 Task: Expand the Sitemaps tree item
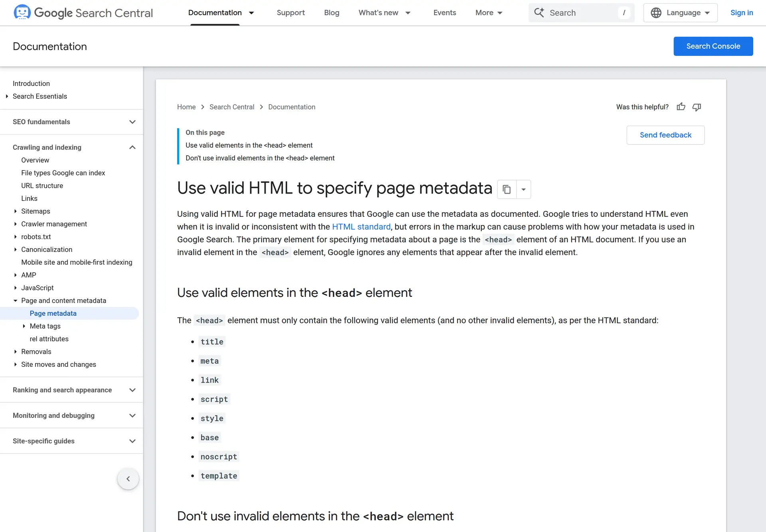point(15,211)
